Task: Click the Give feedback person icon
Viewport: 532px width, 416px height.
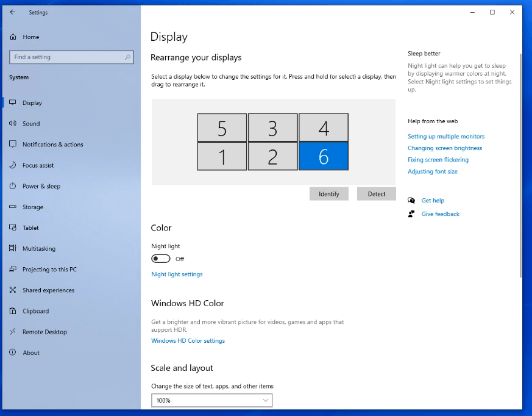Action: [411, 213]
